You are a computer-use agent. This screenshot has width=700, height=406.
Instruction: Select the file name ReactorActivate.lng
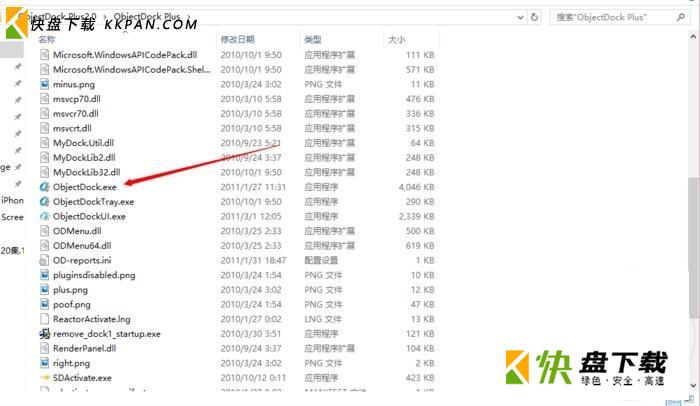(x=92, y=319)
